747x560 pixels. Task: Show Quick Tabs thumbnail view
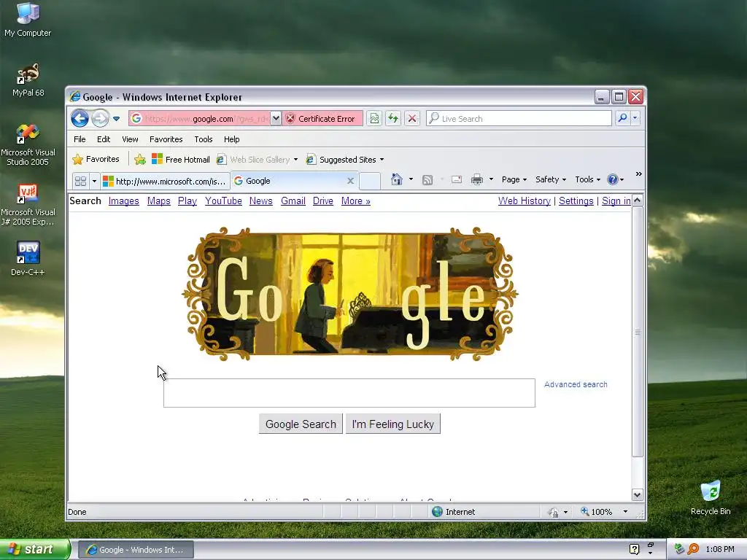[x=80, y=181]
